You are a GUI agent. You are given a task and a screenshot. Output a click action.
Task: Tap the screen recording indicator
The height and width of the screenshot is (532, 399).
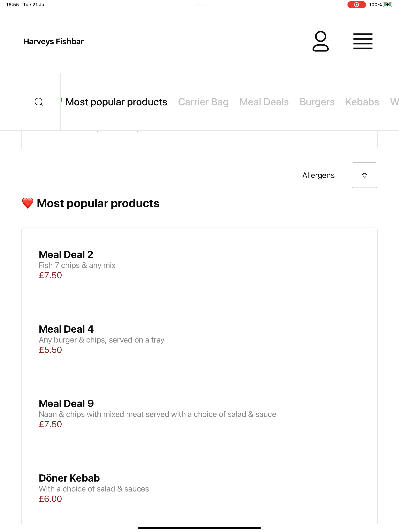tap(356, 4)
